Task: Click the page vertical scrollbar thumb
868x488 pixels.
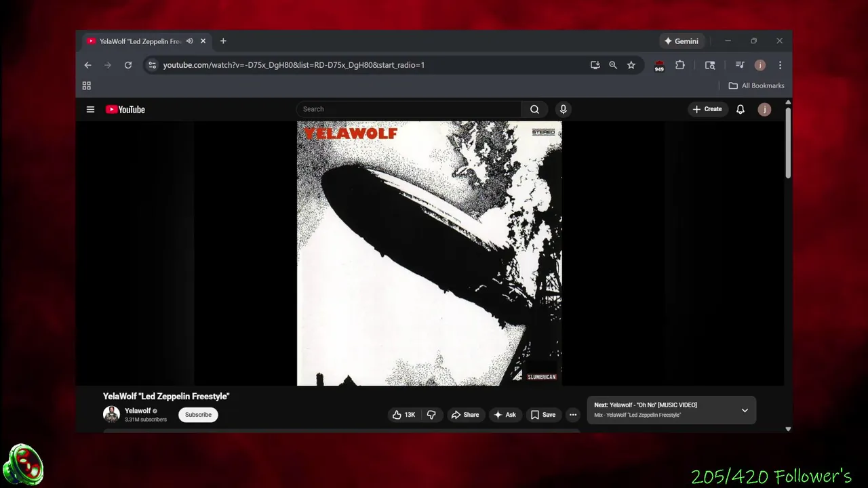Action: tap(788, 142)
